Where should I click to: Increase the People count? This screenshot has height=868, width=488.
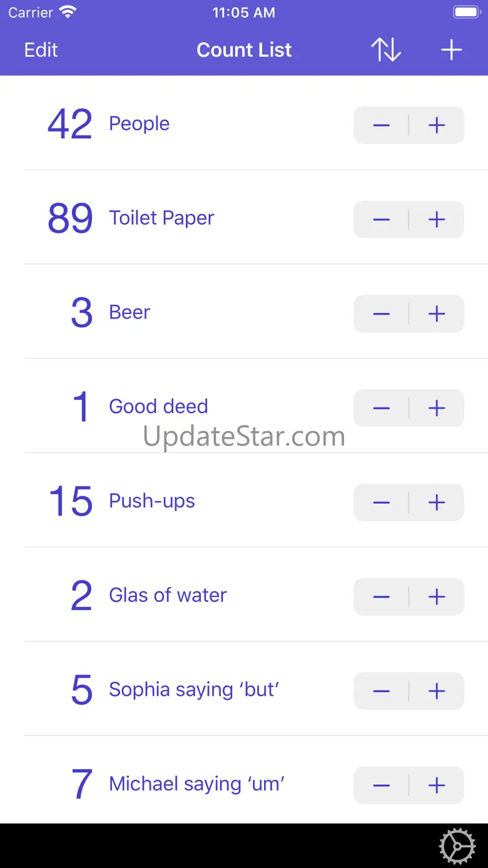[437, 125]
